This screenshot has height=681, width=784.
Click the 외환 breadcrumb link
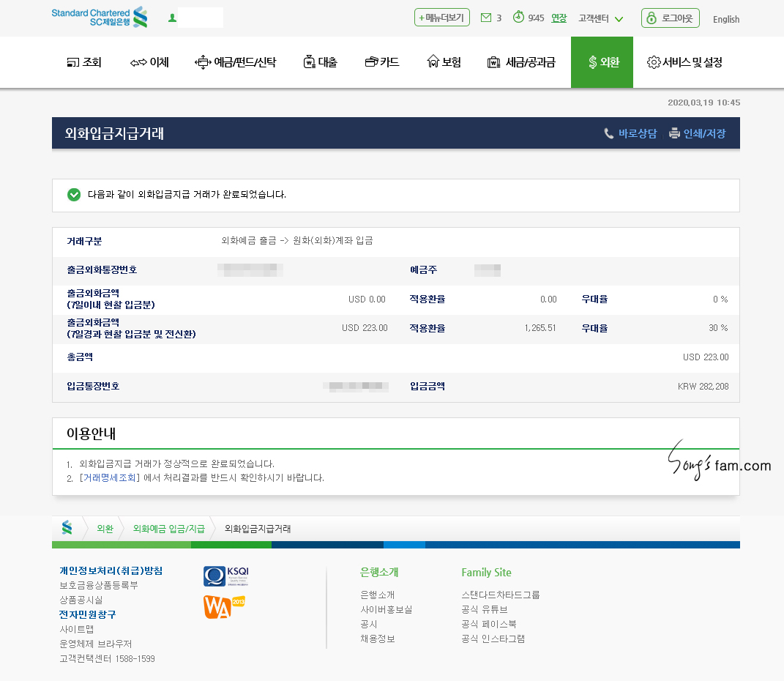(x=105, y=529)
